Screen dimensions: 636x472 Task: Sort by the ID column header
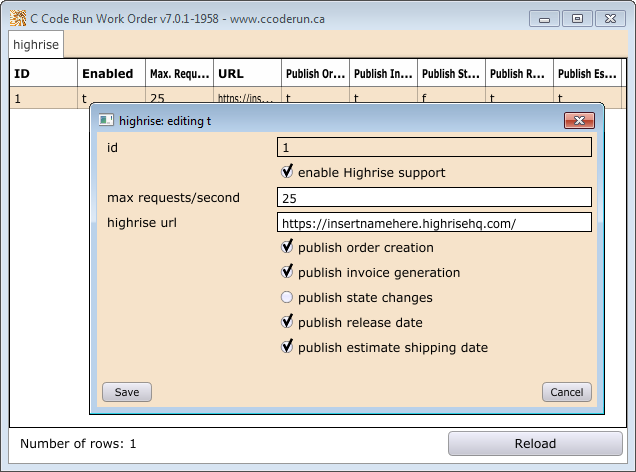pyautogui.click(x=43, y=73)
